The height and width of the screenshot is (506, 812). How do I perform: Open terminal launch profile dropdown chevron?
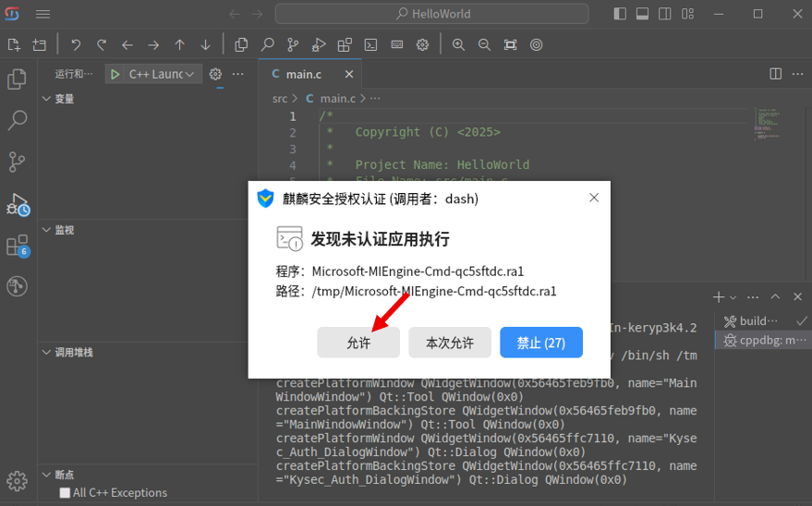tap(733, 297)
